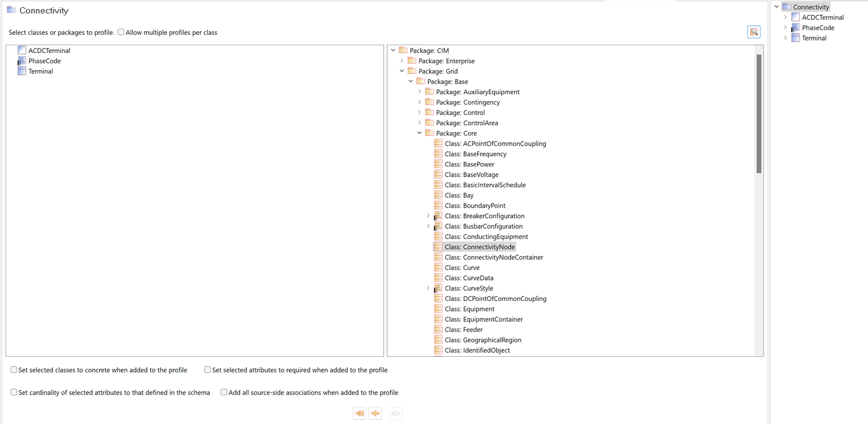The image size is (868, 424).
Task: Click the PhaseCode enumeration icon in left list
Action: [22, 61]
